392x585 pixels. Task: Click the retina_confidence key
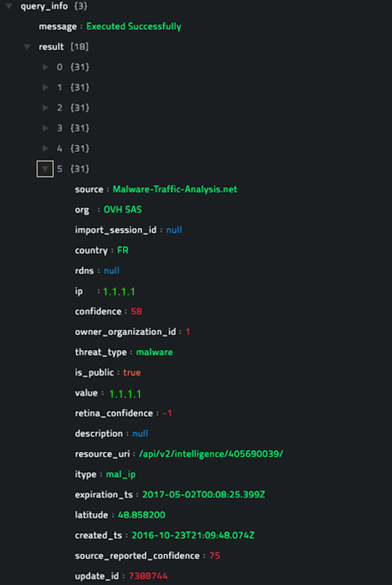coord(114,413)
